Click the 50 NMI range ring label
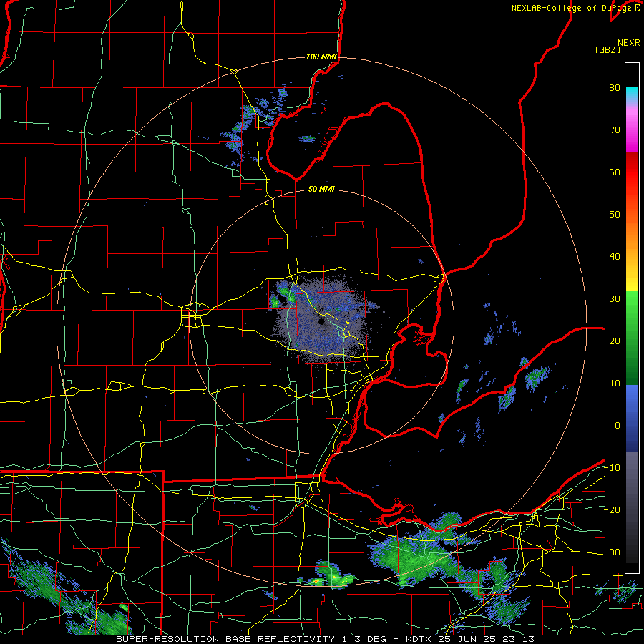The height and width of the screenshot is (644, 644). point(321,190)
